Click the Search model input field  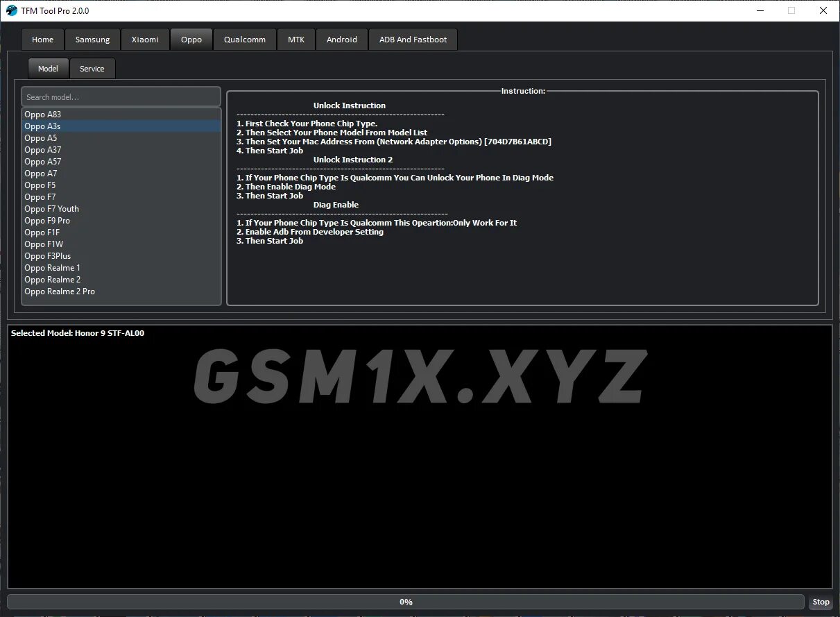[x=121, y=97]
